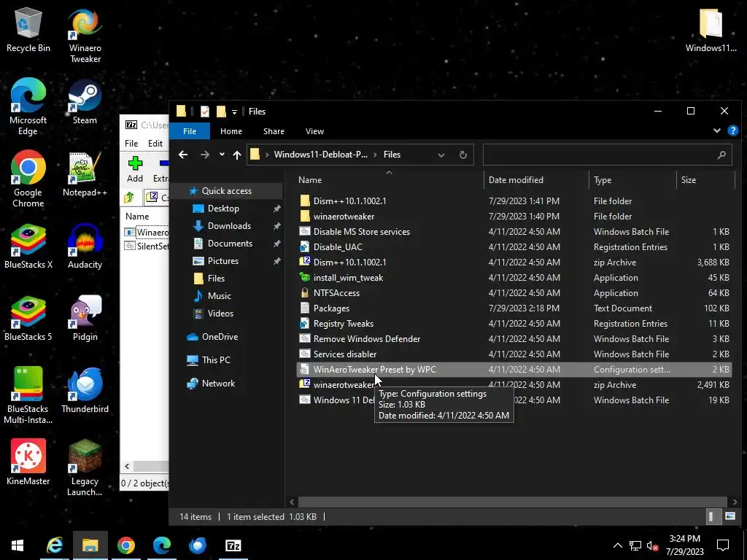
Task: Go to Downloads in navigation pane
Action: [x=229, y=226]
